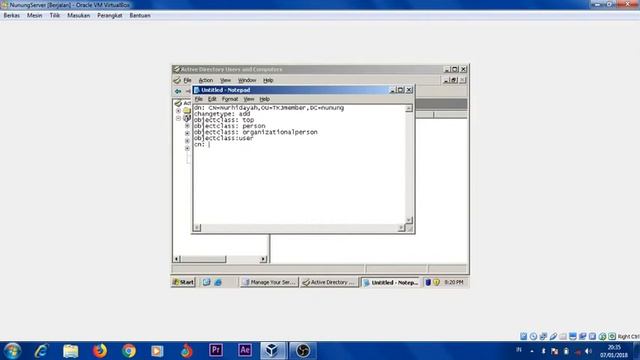Screen dimensions: 640x360
Task: Click Active Directory title bar icon
Action: click(177, 69)
